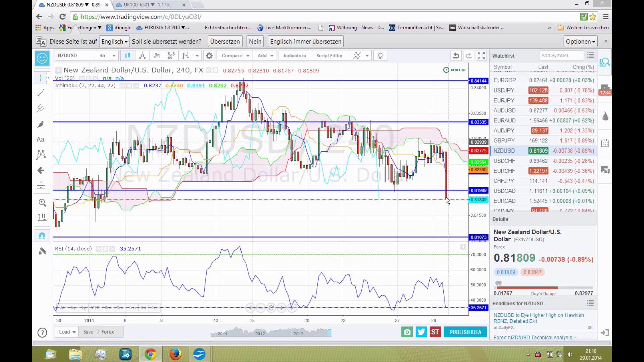Select the trend line drawing tool
Image resolution: width=644 pixels, height=362 pixels.
(41, 94)
